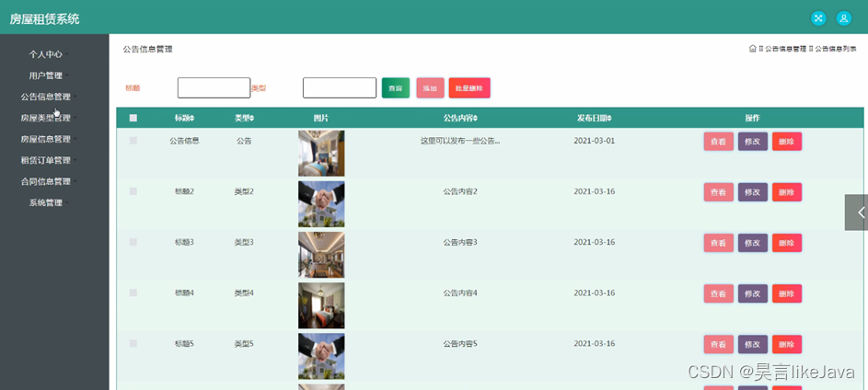
Task: Check the 标题3 row checkbox
Action: 133,242
